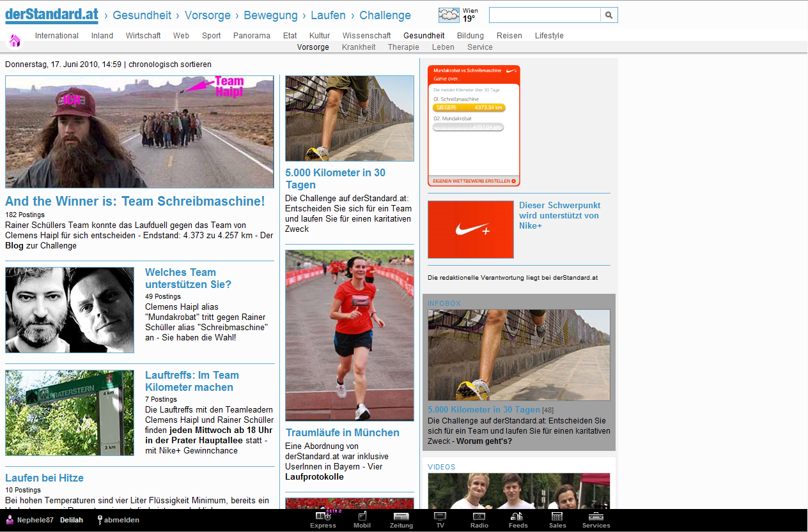Click the '182 Postings' count

pyautogui.click(x=25, y=215)
